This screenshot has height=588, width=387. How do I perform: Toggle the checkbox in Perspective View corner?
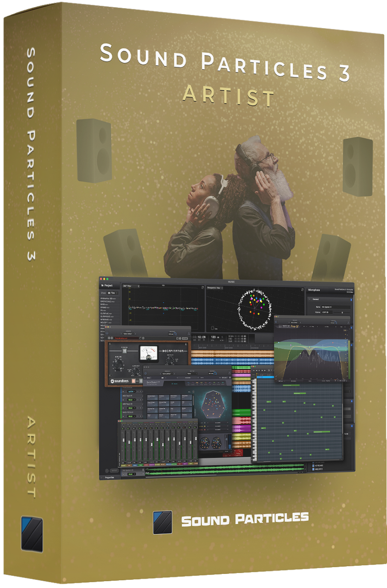coord(213,327)
